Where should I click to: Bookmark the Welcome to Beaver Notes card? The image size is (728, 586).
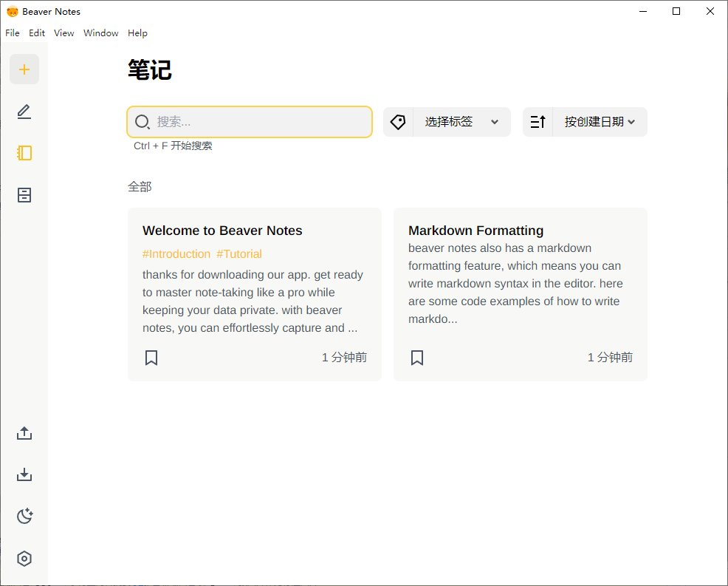click(x=151, y=358)
